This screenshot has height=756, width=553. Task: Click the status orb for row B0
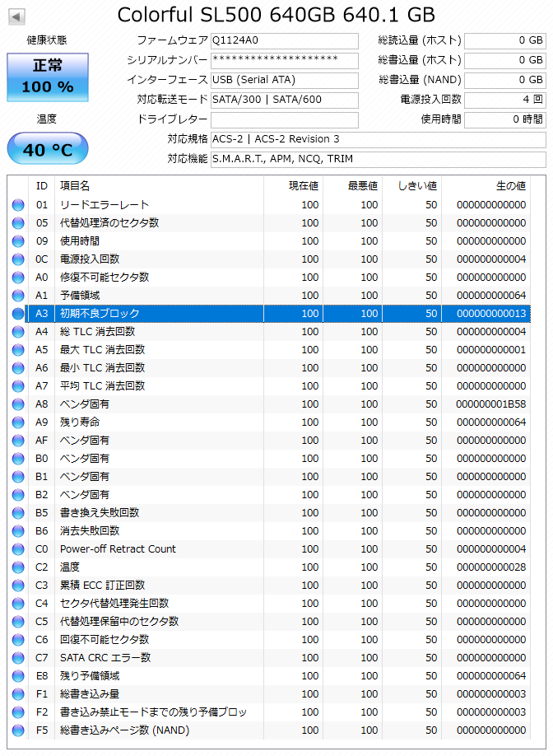[x=18, y=459]
